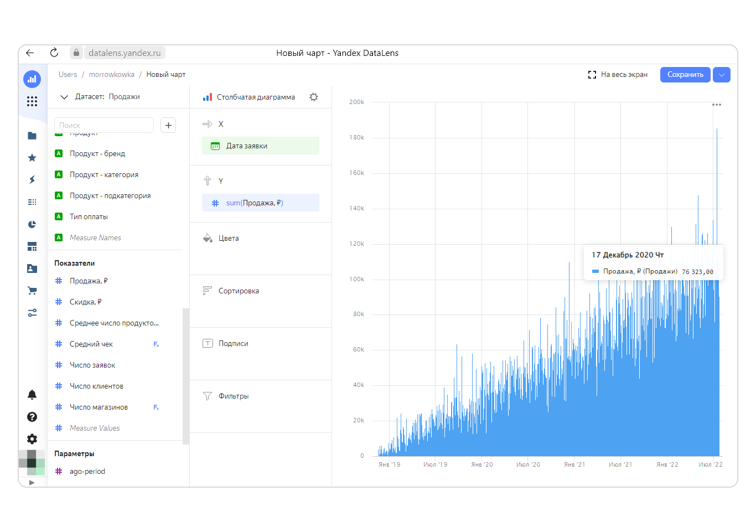Click the Цвета section label

point(229,238)
